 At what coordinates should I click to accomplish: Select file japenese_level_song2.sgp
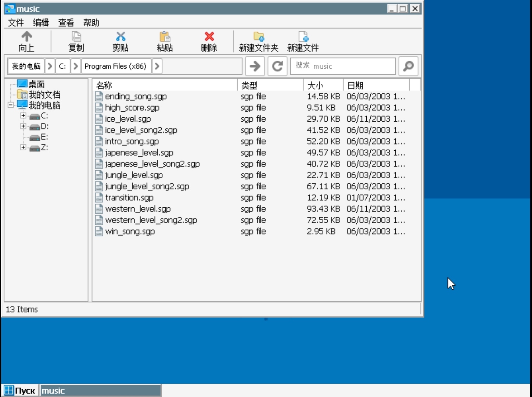pos(152,164)
